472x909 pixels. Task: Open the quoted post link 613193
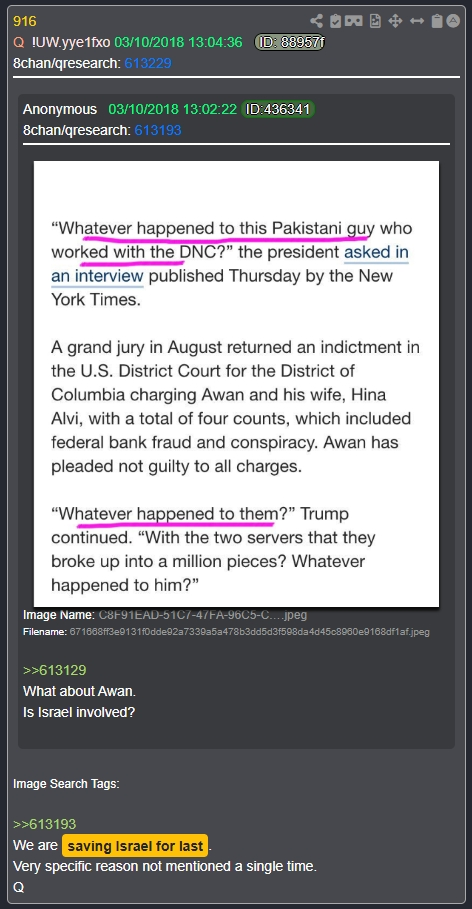[x=158, y=130]
